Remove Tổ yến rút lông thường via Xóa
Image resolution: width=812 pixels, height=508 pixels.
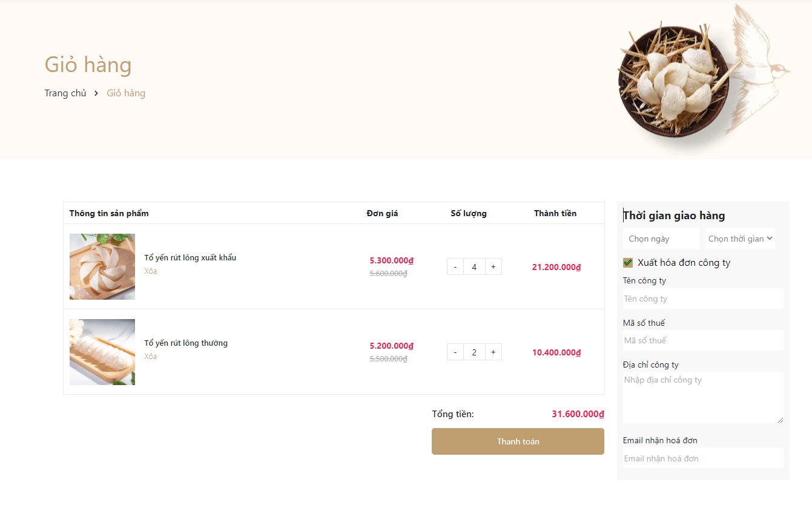click(x=150, y=357)
